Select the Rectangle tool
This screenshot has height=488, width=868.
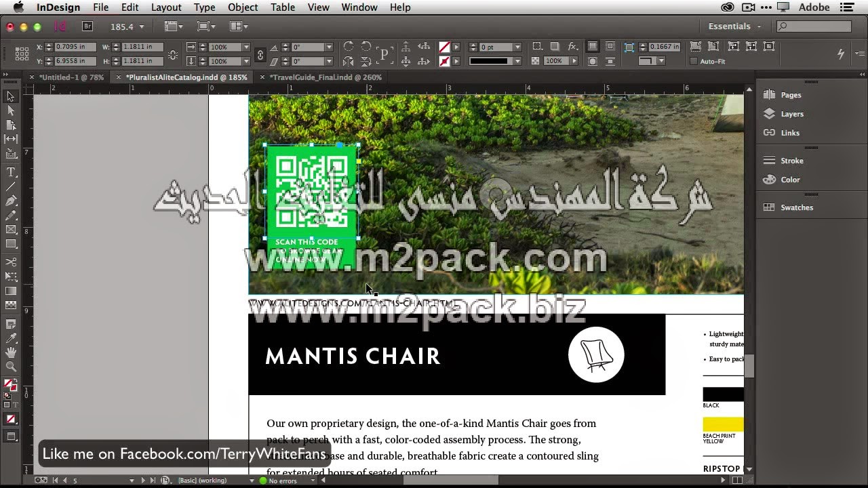point(10,244)
